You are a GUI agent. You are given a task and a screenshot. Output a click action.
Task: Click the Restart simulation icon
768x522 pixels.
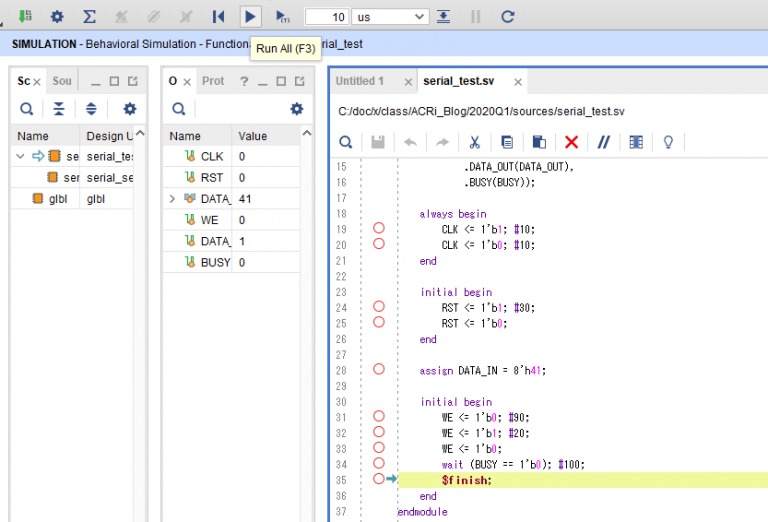point(218,16)
